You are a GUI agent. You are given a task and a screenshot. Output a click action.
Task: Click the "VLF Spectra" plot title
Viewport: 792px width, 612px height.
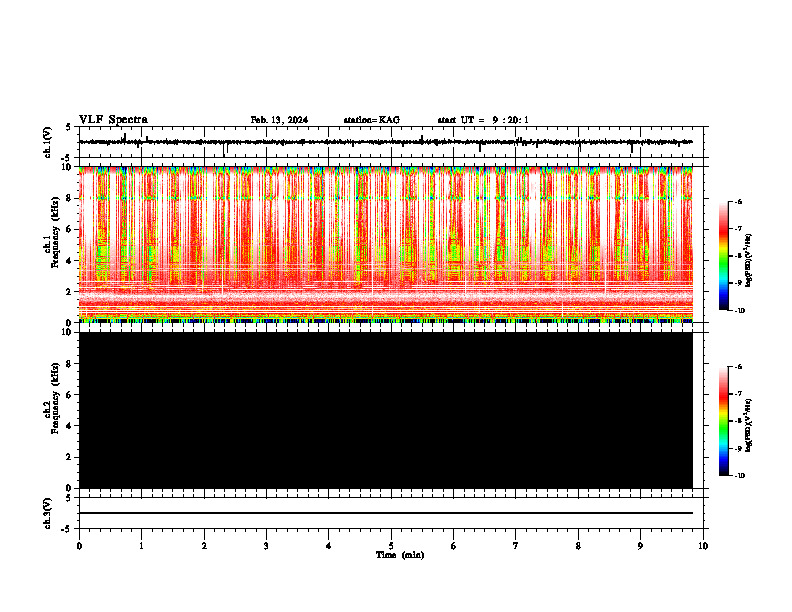[x=113, y=120]
